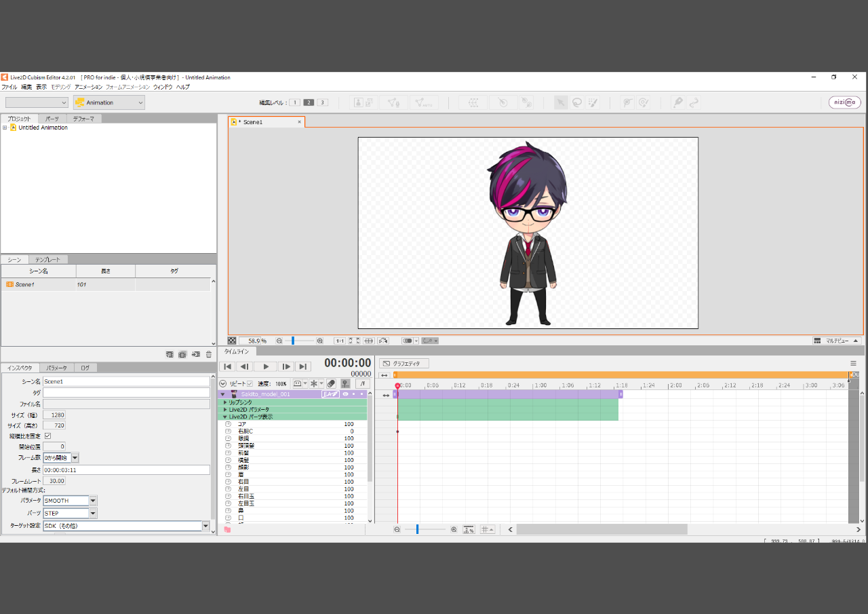Toggle keyframe stopwatch for 右腕C
Screen dimensions: 868x614
coord(229,431)
